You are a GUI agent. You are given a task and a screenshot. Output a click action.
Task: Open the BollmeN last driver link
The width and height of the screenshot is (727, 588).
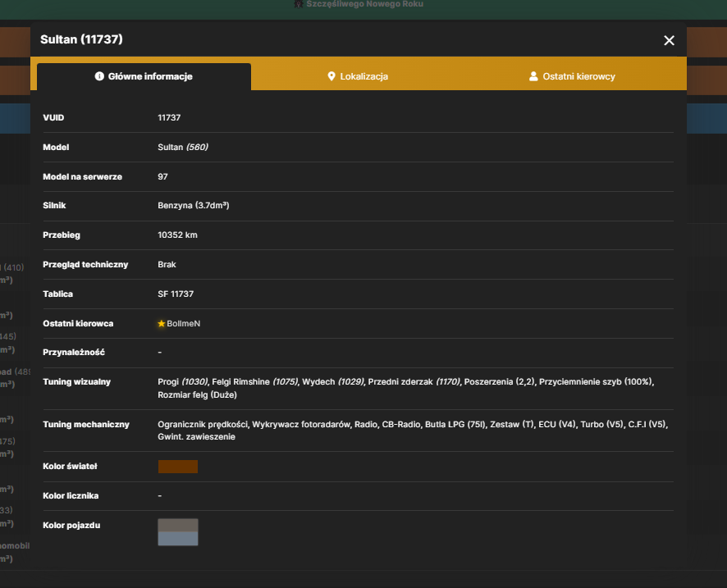coord(184,323)
